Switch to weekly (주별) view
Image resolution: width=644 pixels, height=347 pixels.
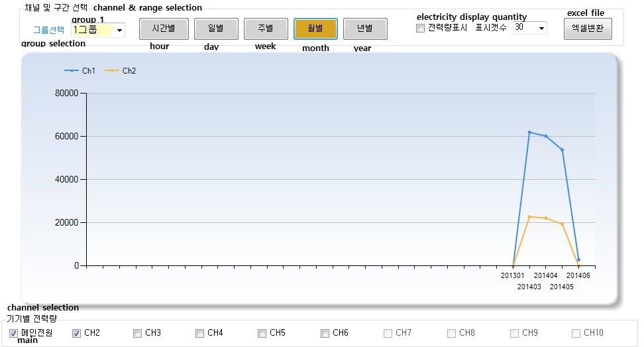[x=266, y=29]
